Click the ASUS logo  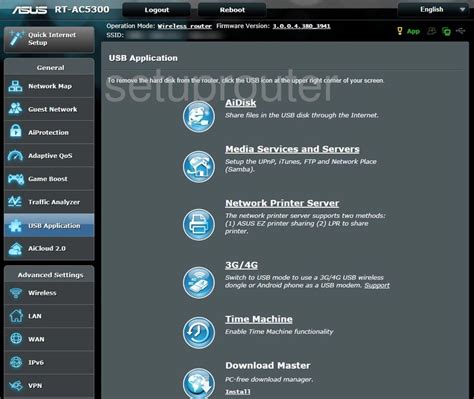coord(29,10)
